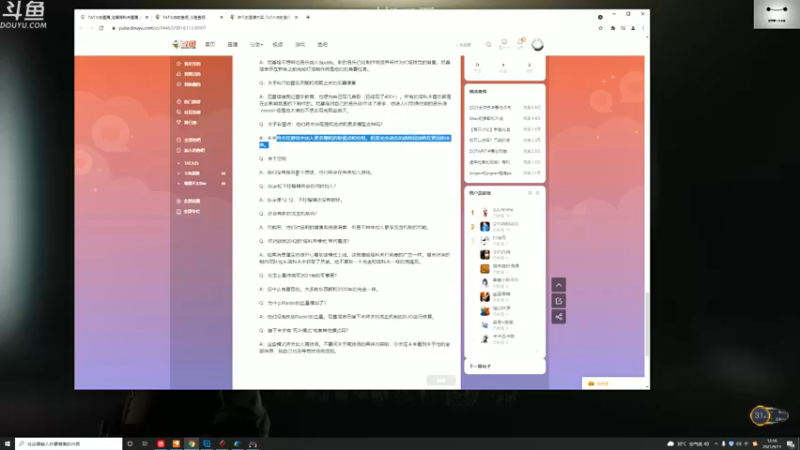Click the compose post floating button
Screen dimensions: 800x450
pyautogui.click(x=559, y=301)
